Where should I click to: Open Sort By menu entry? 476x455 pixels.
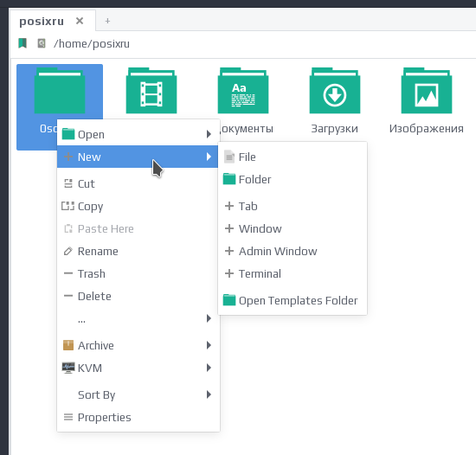[x=138, y=394]
